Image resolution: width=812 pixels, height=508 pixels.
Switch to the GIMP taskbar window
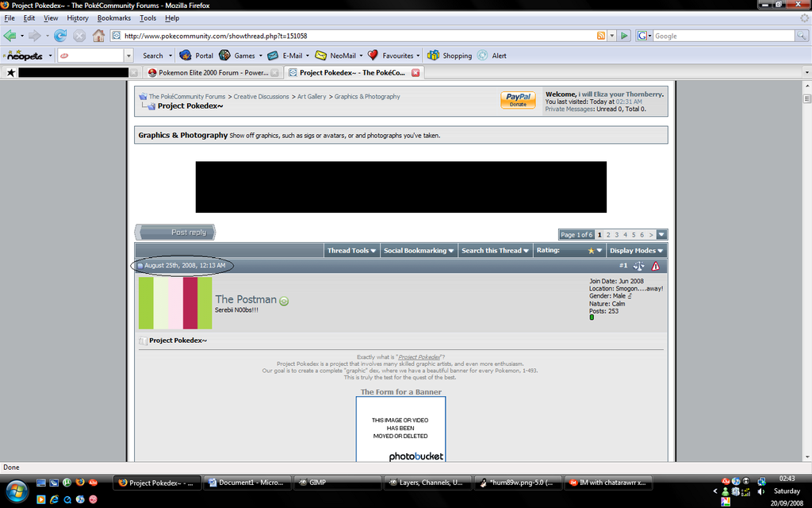[x=338, y=483]
